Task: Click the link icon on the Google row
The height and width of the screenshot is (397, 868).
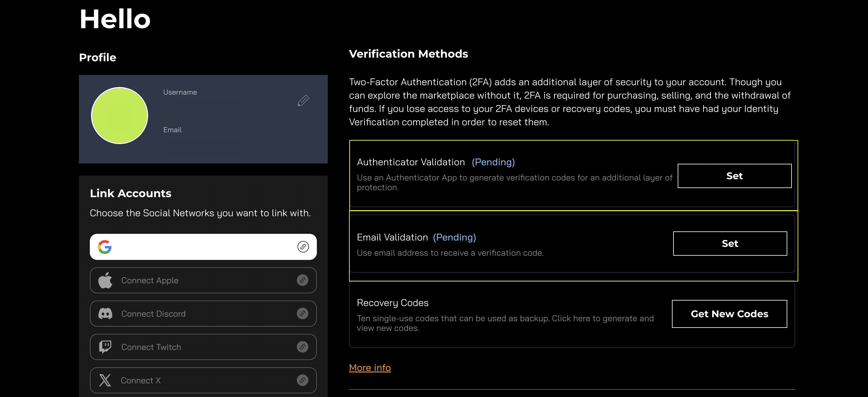Action: tap(303, 247)
